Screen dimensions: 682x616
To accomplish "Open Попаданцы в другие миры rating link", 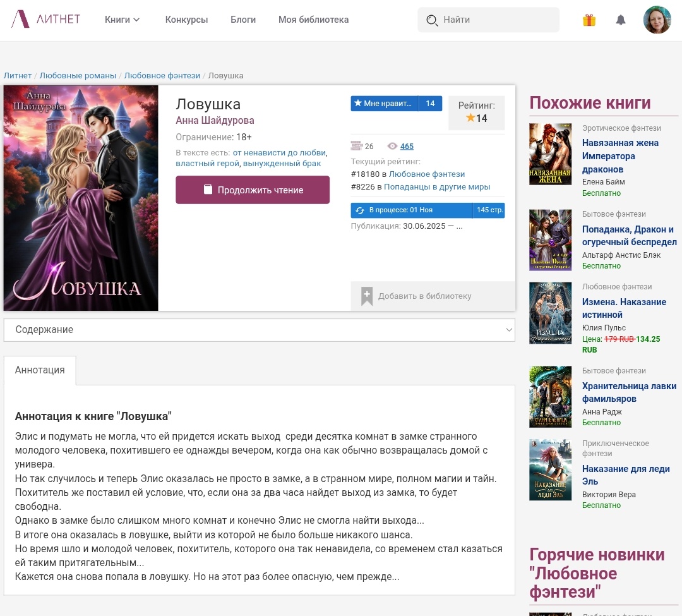I will (437, 186).
